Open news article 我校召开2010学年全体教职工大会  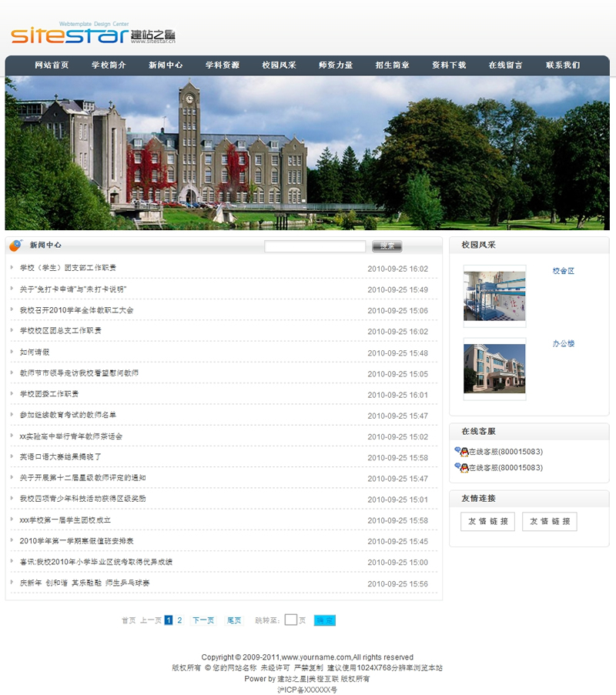(x=76, y=310)
